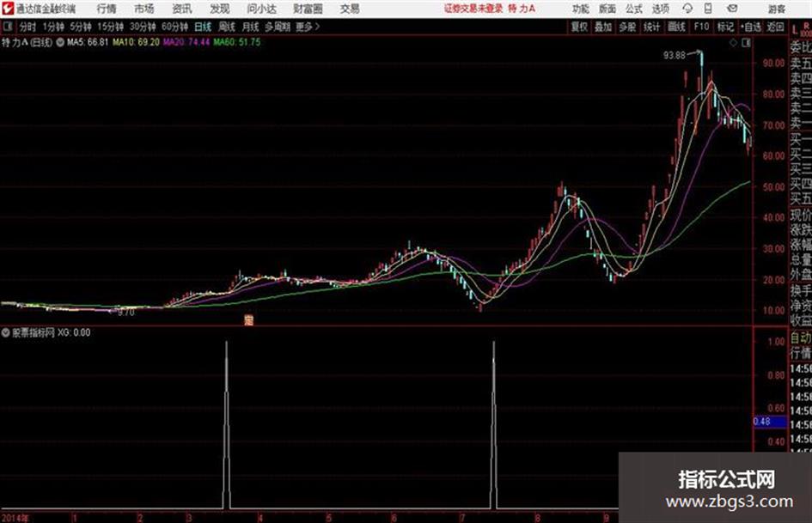This screenshot has height=523, width=812.
Task: Click the 现价 row in the quote panel
Action: tap(801, 215)
